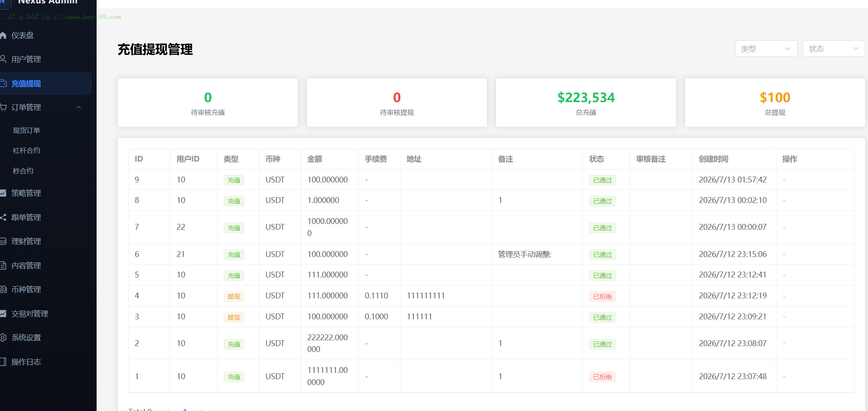Click the timestamp 2026/7/12 23:15:06

pyautogui.click(x=733, y=254)
